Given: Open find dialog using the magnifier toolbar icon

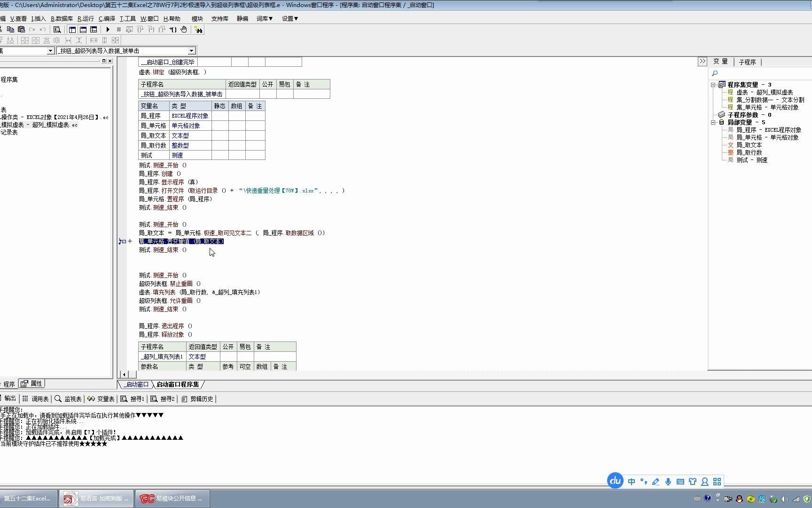Looking at the screenshot, I should coord(57,29).
